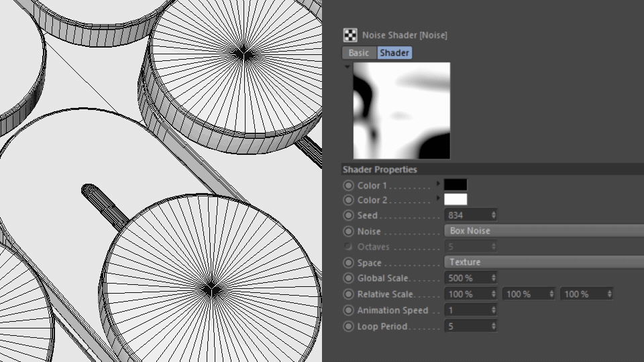Viewport: 644px width, 362px height.
Task: Collapse the noise preview disclosure triangle
Action: pyautogui.click(x=347, y=66)
